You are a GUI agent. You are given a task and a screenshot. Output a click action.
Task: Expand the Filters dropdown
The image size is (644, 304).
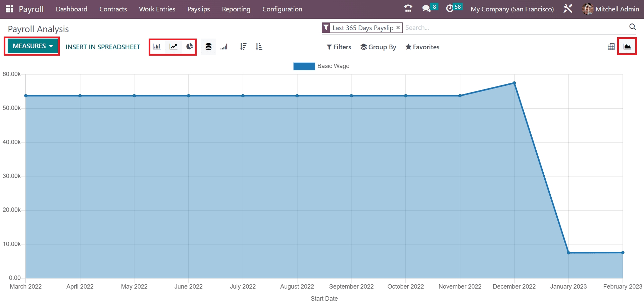point(339,47)
